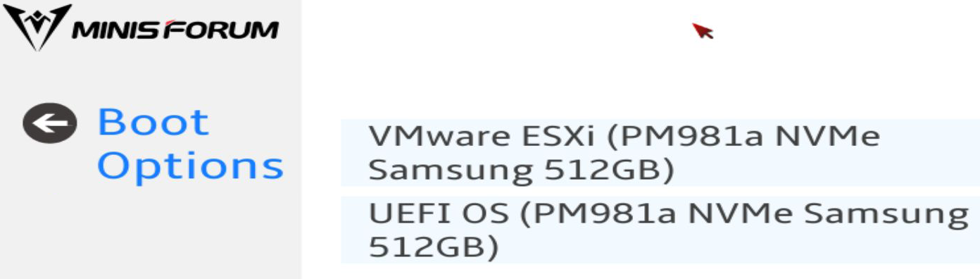Select the VMware ESXi boot entry
This screenshot has height=279, width=980.
[660, 153]
